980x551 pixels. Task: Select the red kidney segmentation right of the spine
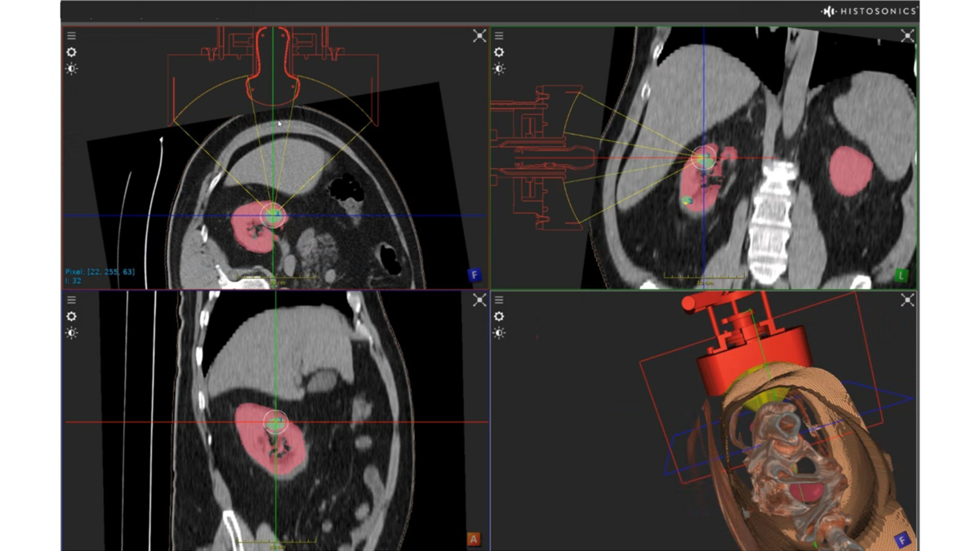(850, 171)
